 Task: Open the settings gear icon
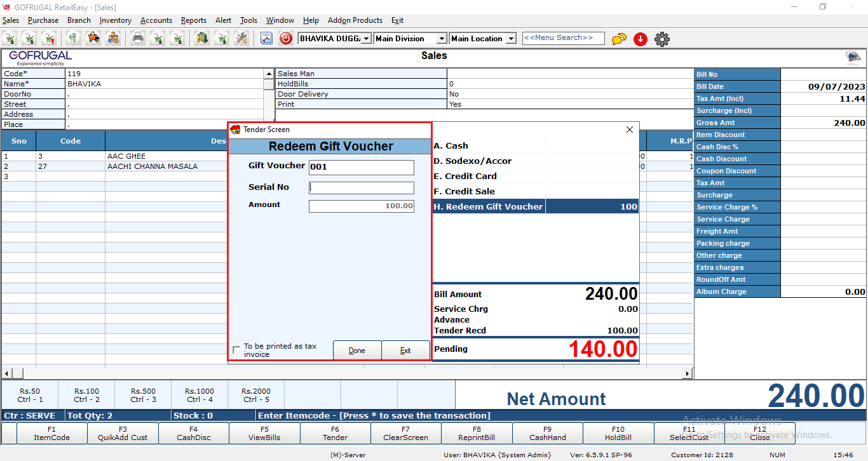[x=662, y=39]
